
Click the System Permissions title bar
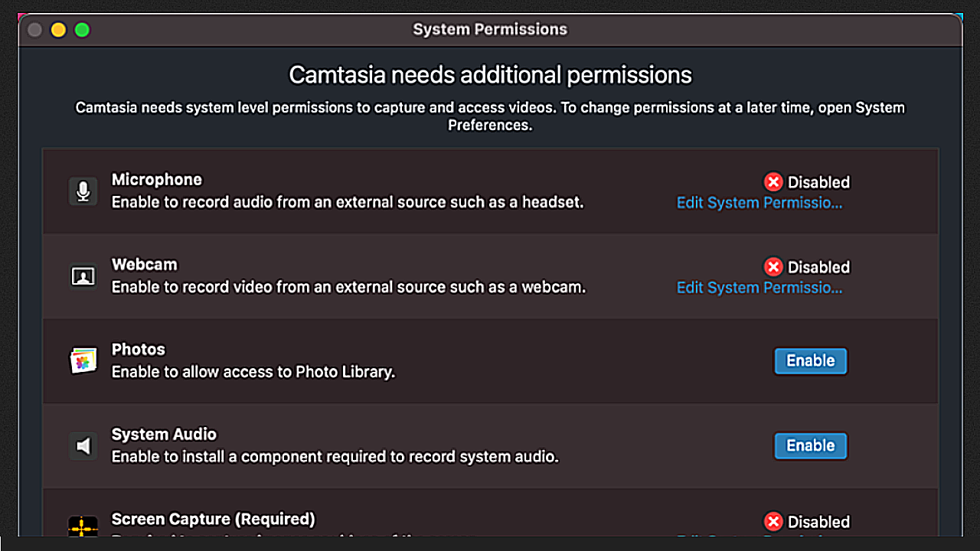pos(490,29)
